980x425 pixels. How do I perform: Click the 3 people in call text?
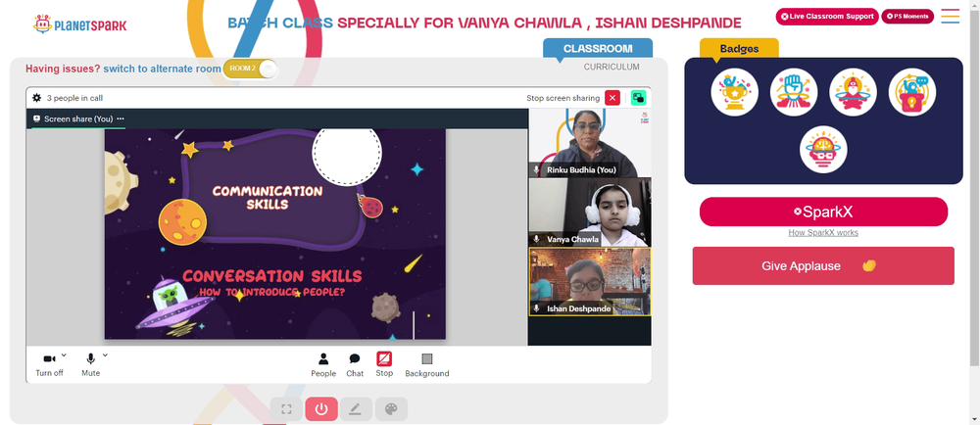pyautogui.click(x=75, y=98)
